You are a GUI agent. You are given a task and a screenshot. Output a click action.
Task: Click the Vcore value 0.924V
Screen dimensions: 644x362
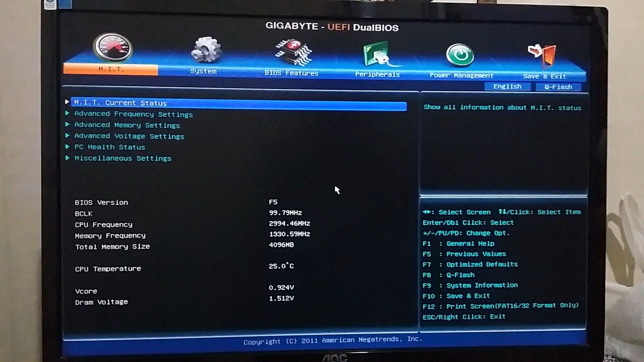coord(281,288)
